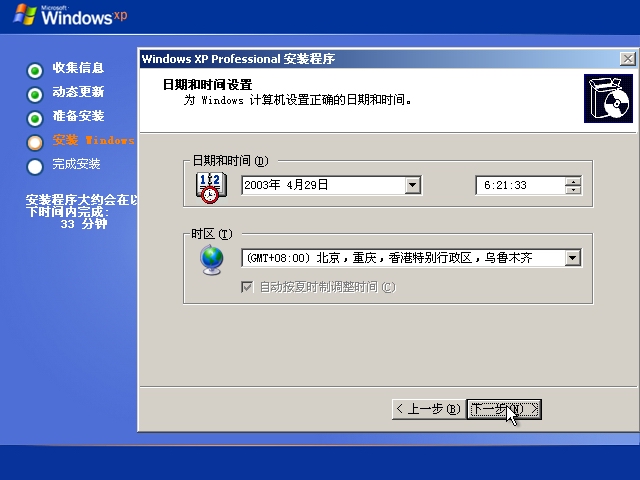The image size is (640, 480).
Task: Click the 下一步 (Next) button
Action: point(505,409)
